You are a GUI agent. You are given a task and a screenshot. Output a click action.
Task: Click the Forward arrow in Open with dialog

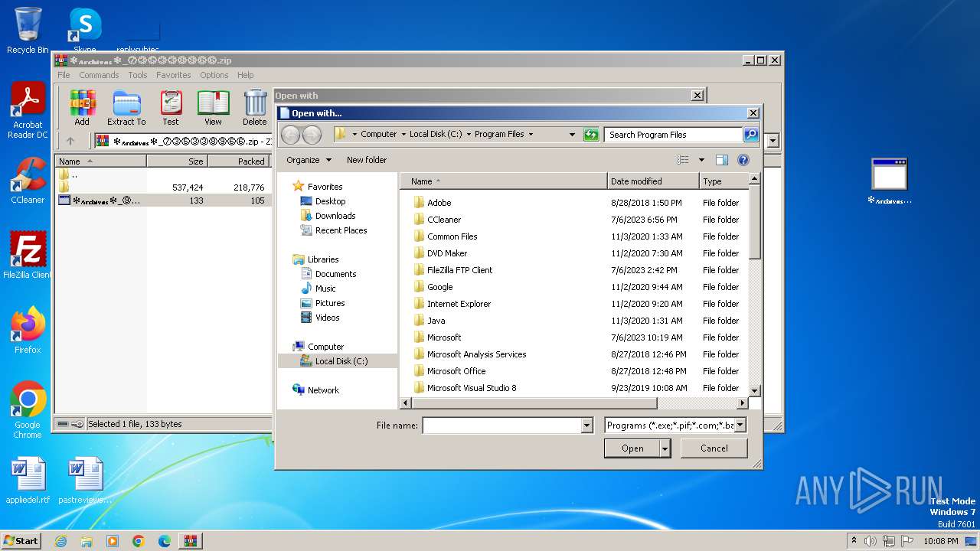pyautogui.click(x=312, y=135)
